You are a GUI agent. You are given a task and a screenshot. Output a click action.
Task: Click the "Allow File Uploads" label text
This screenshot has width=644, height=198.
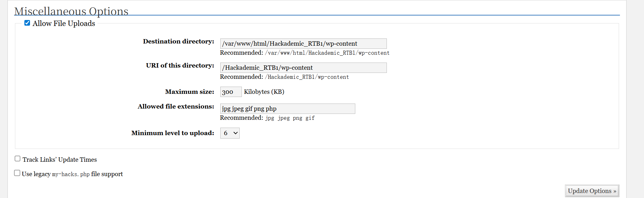(x=64, y=23)
